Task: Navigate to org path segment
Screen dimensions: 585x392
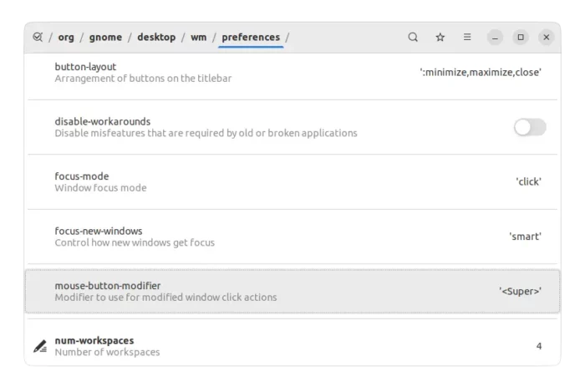Action: pos(66,38)
